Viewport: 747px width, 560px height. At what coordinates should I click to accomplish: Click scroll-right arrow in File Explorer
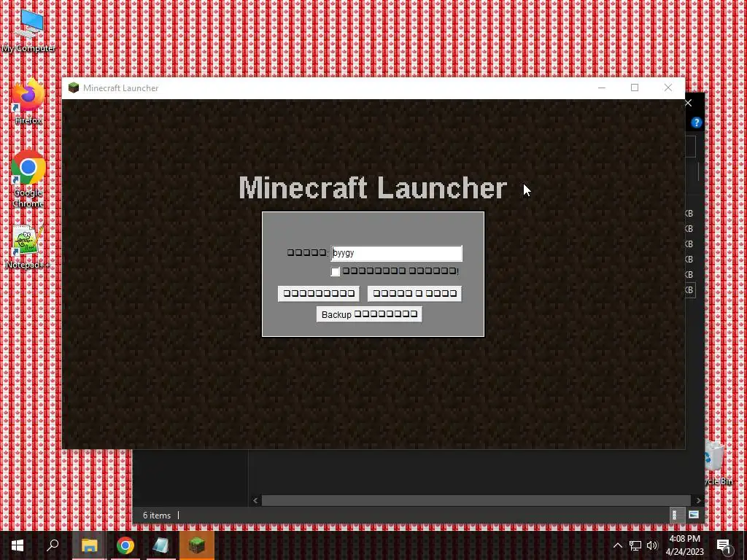698,500
